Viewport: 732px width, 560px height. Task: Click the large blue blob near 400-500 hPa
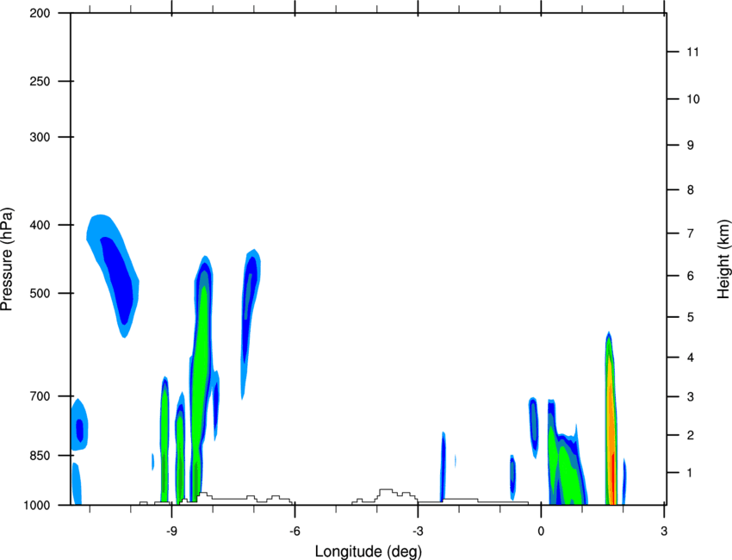[x=113, y=276]
